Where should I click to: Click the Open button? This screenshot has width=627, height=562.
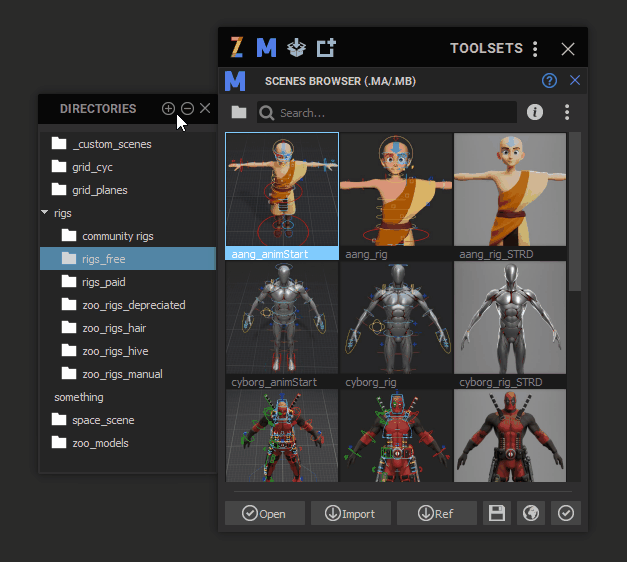pyautogui.click(x=265, y=513)
